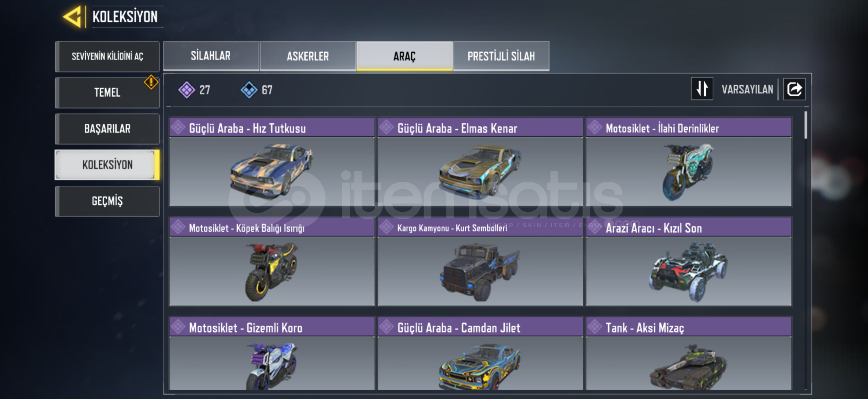Viewport: 868px width, 399px height.
Task: Select the TEMEL sidebar button
Action: click(107, 93)
